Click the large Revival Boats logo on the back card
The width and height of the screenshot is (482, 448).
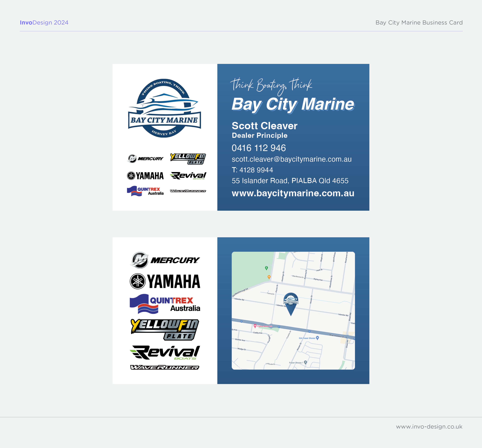pyautogui.click(x=165, y=353)
